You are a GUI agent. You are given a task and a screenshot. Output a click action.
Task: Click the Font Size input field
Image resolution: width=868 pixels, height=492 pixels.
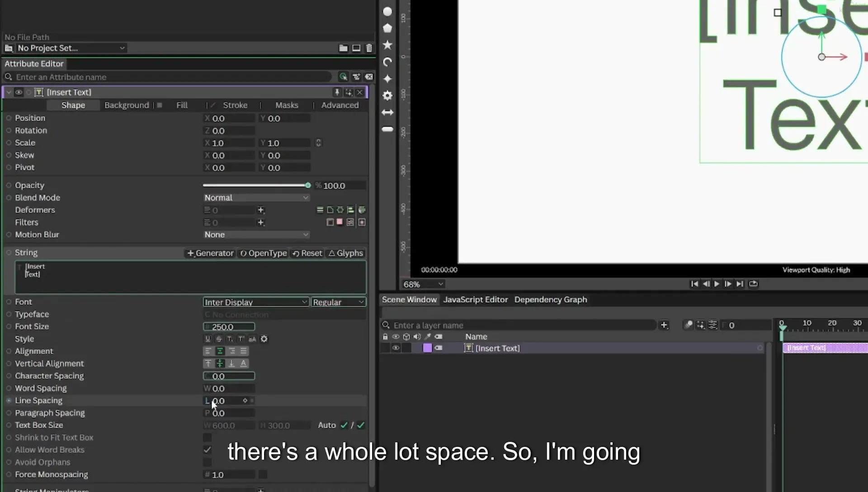(229, 326)
